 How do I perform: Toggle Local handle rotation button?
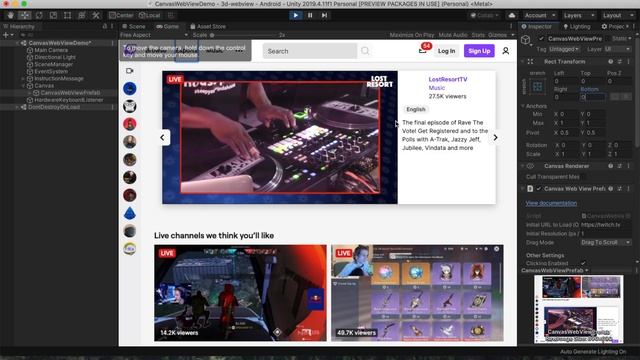(x=149, y=15)
